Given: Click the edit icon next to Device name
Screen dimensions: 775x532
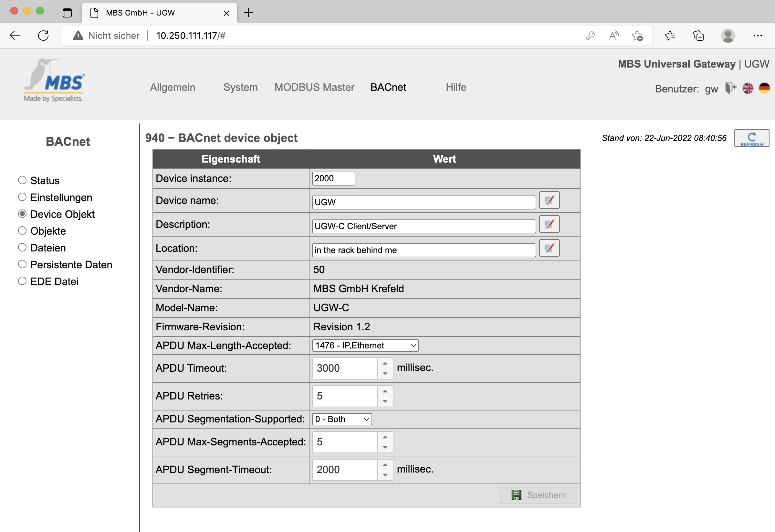Looking at the screenshot, I should (x=549, y=200).
